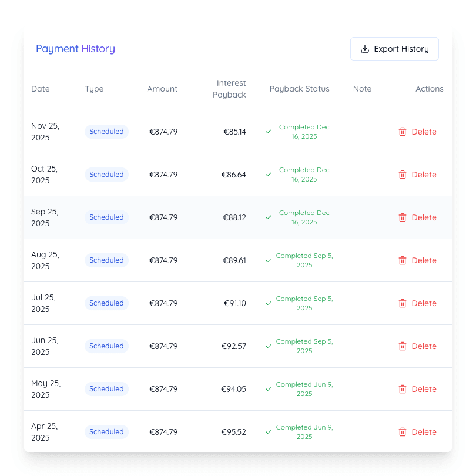Viewport: 476px width, 476px height.
Task: Click the Completed Sep 5 status text
Action: coord(304,260)
